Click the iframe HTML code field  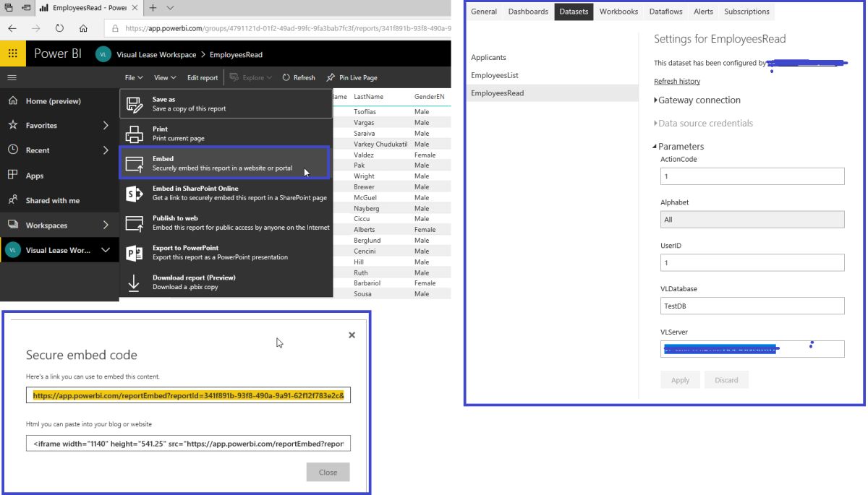click(x=189, y=442)
